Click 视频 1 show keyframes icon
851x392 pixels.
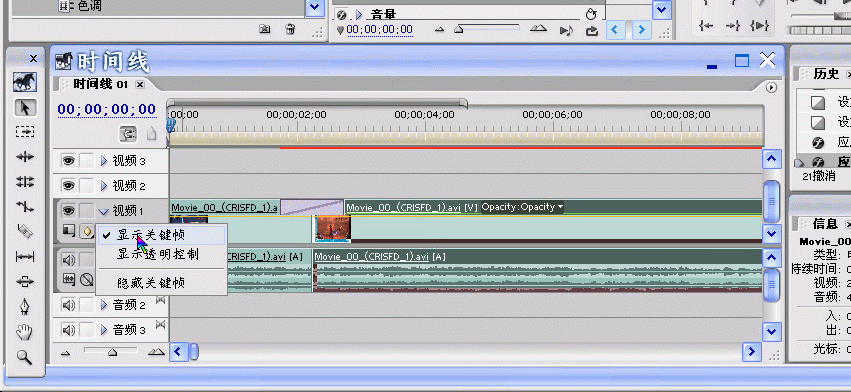(87, 231)
